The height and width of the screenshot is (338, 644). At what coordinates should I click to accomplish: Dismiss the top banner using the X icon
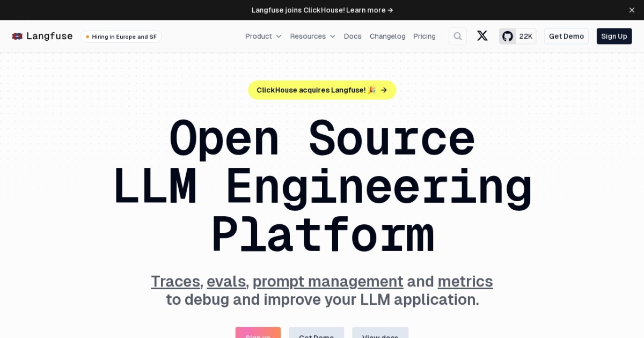pos(632,10)
